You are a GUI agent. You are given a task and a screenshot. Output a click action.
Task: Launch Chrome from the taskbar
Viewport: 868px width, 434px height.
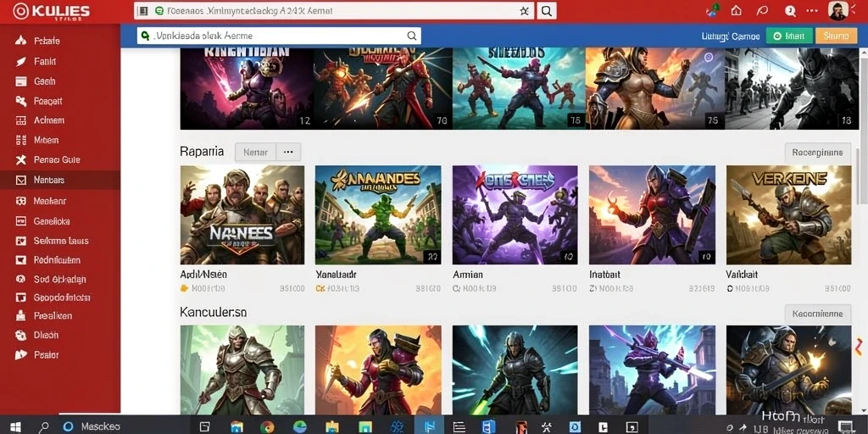pyautogui.click(x=267, y=427)
